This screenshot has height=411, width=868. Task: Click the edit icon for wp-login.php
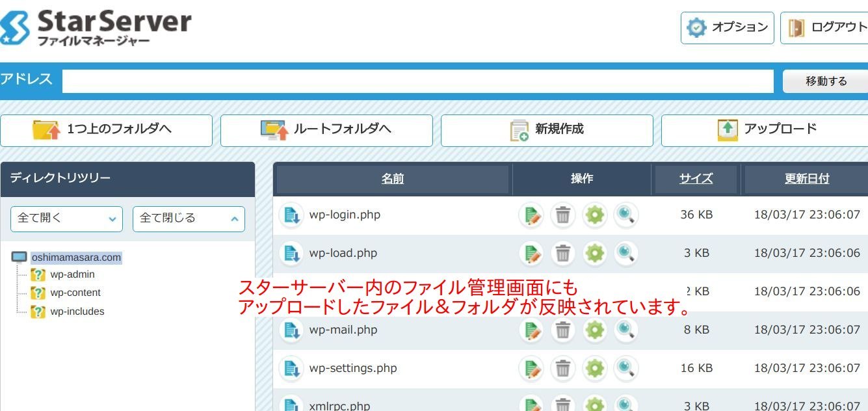[531, 215]
